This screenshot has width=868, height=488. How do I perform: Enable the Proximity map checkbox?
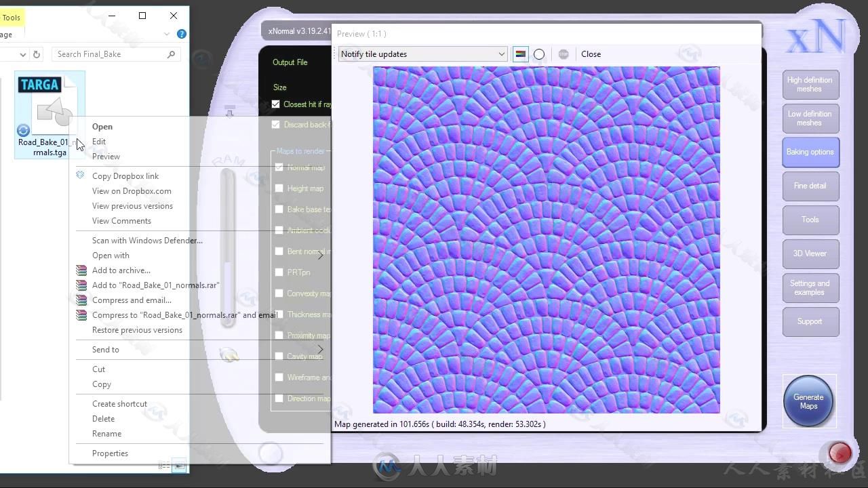point(279,335)
